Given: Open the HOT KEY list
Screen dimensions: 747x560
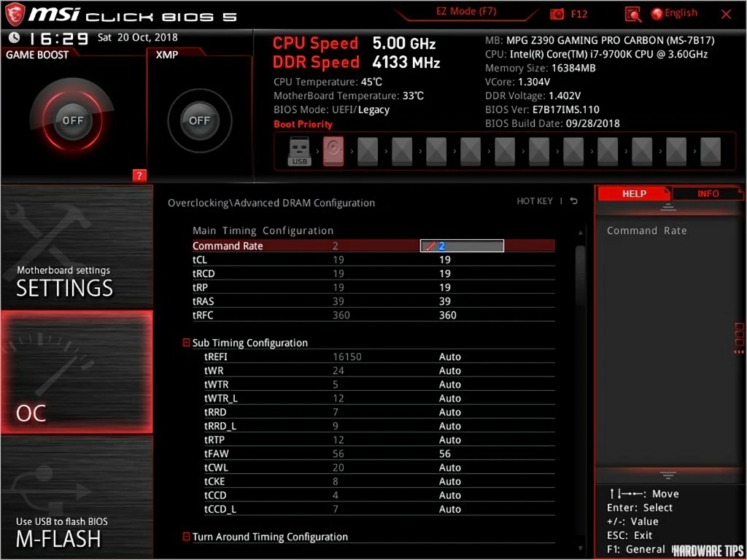Looking at the screenshot, I should (x=535, y=201).
